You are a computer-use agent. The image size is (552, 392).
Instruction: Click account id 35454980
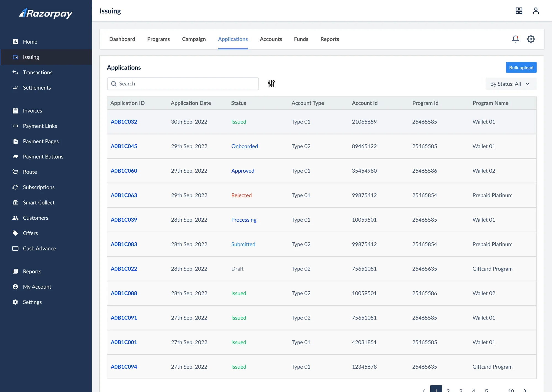[x=364, y=171]
